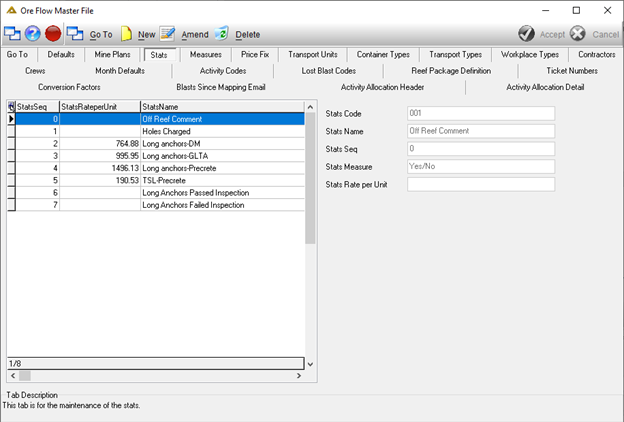Image resolution: width=624 pixels, height=422 pixels.
Task: Click the red stop circle icon
Action: click(x=53, y=34)
